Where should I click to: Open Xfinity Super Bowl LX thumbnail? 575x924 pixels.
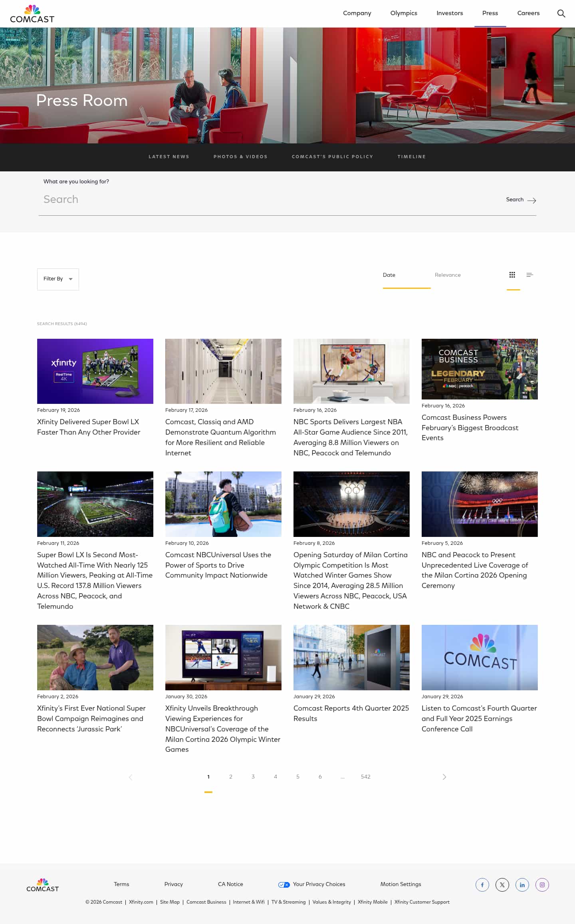pyautogui.click(x=95, y=371)
